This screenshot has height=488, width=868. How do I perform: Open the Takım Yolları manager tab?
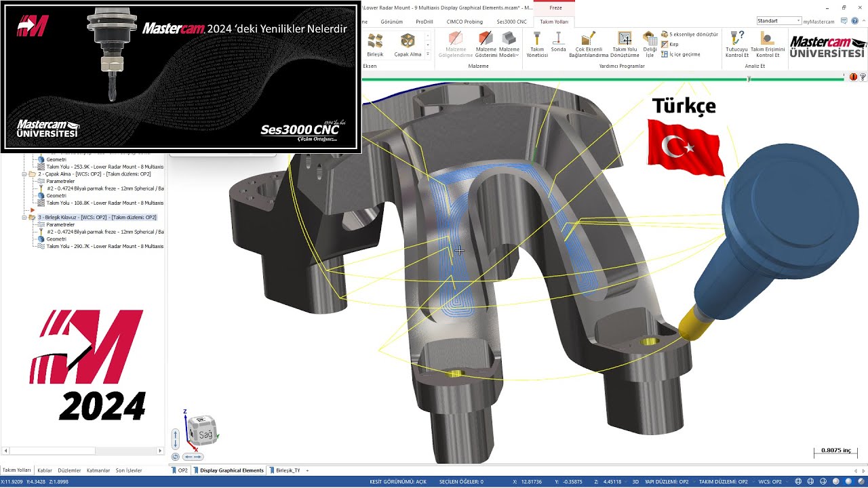[16, 470]
